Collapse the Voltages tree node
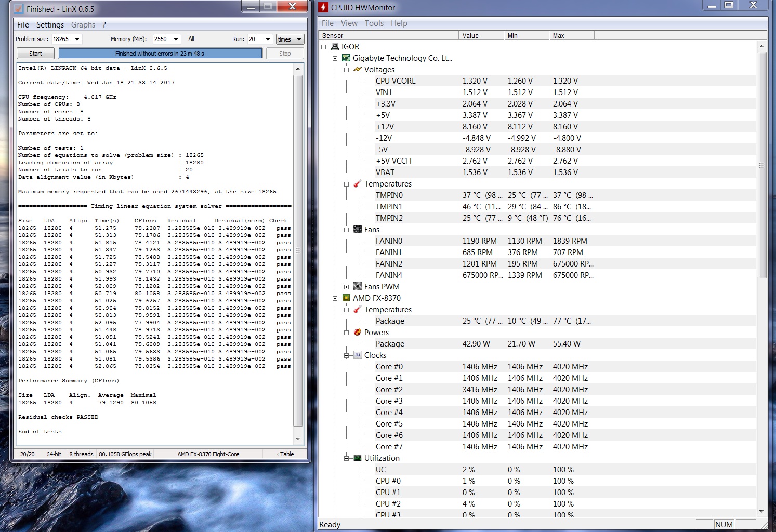This screenshot has width=776, height=532. [347, 70]
